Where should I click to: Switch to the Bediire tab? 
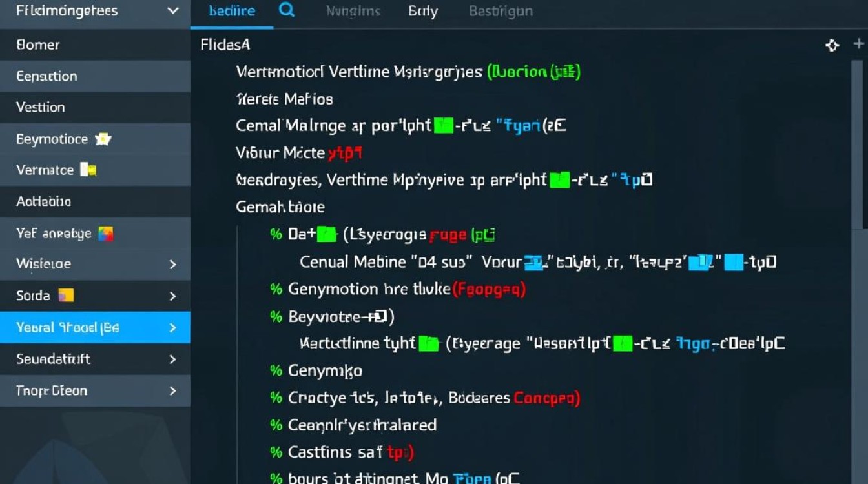point(232,11)
